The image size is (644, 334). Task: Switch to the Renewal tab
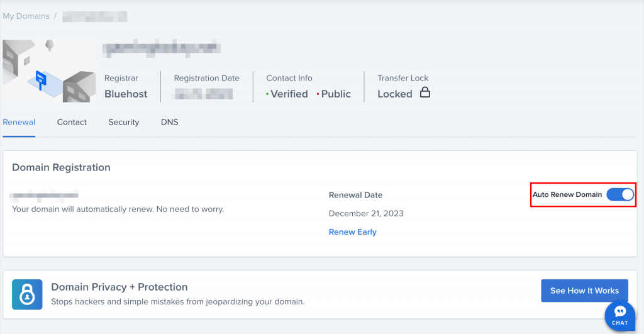point(19,122)
